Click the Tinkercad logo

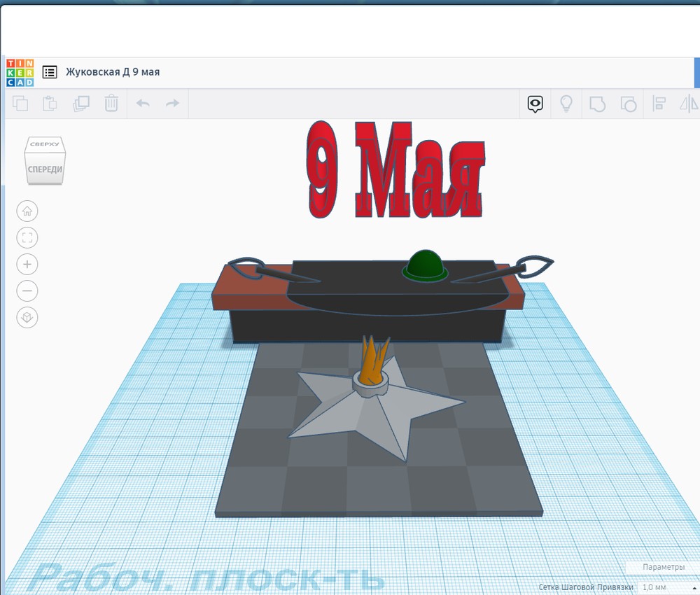(x=20, y=72)
